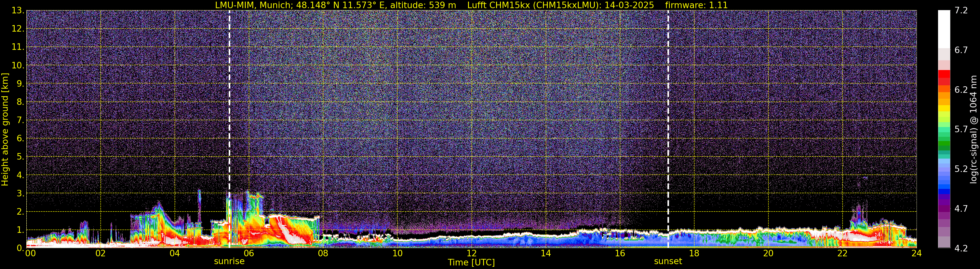Click the white dashed sunset marker line

(668, 129)
